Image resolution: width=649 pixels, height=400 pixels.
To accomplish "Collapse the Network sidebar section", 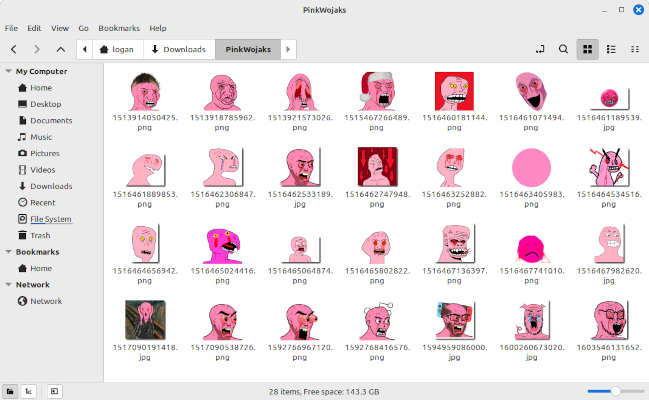I will point(8,284).
